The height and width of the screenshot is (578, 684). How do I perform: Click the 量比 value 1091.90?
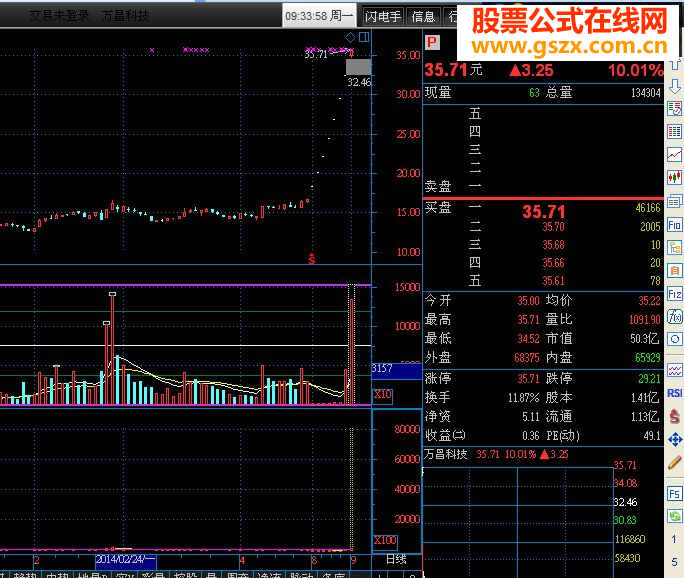pos(644,320)
